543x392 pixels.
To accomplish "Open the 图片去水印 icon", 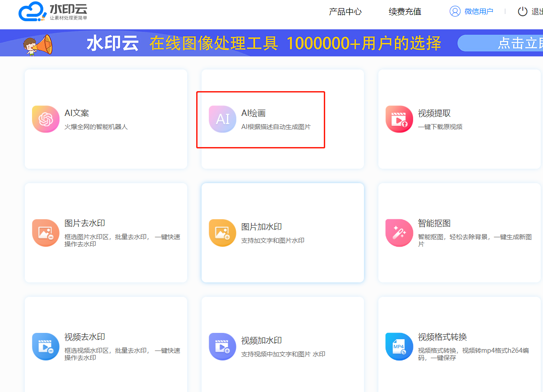I will (46, 233).
